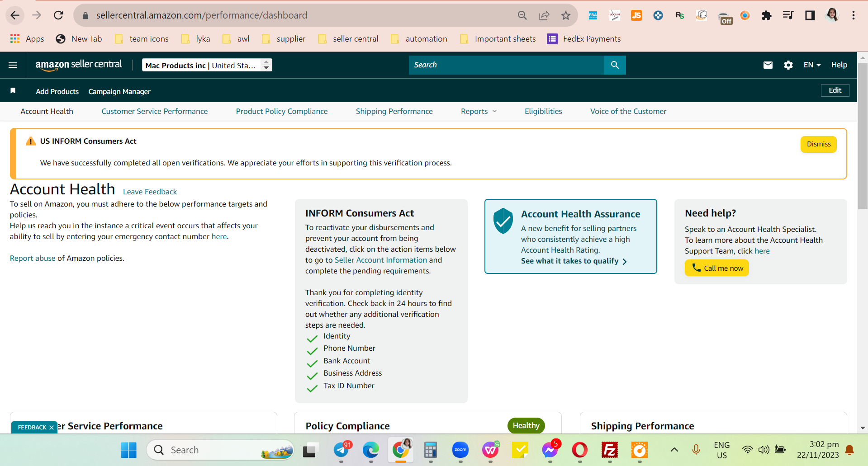Open Zoom from the taskbar

coord(460,450)
